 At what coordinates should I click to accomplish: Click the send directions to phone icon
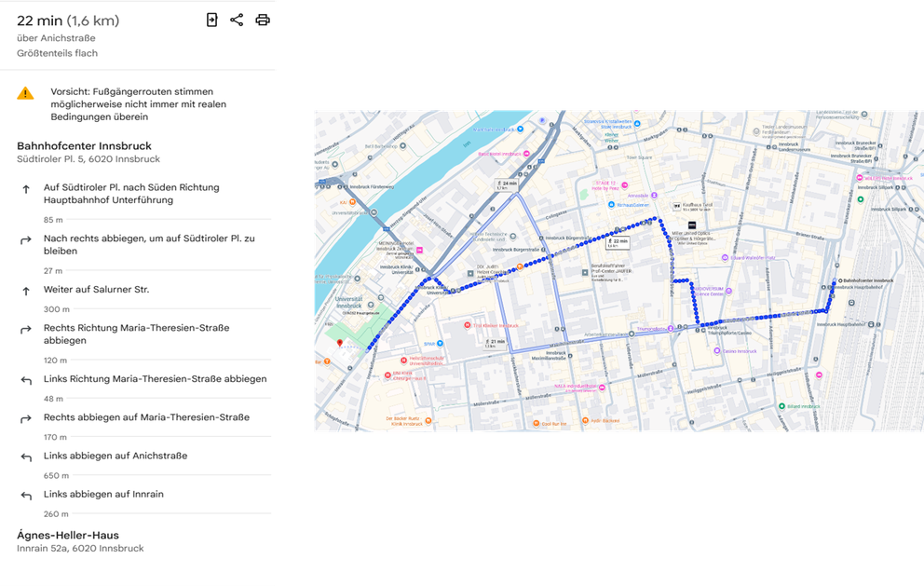pos(211,20)
